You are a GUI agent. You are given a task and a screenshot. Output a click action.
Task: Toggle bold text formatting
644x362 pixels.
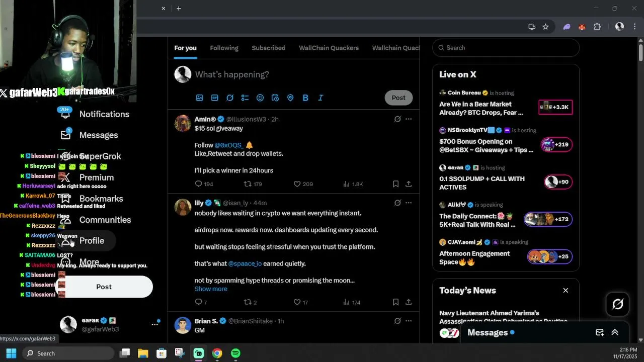305,98
